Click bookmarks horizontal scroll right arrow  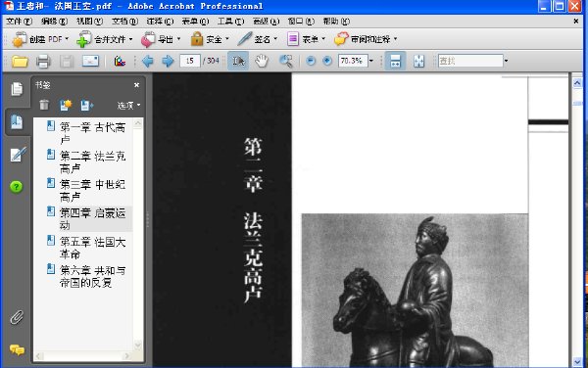point(127,356)
